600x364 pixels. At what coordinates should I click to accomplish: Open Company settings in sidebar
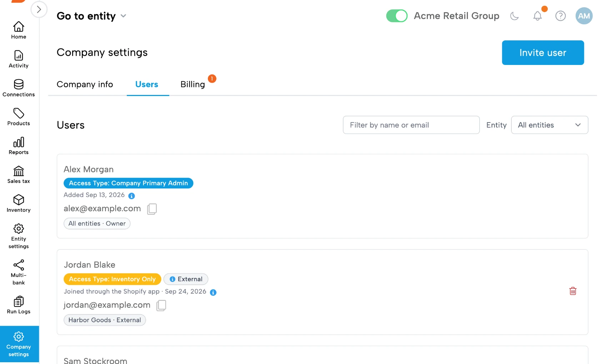click(19, 344)
